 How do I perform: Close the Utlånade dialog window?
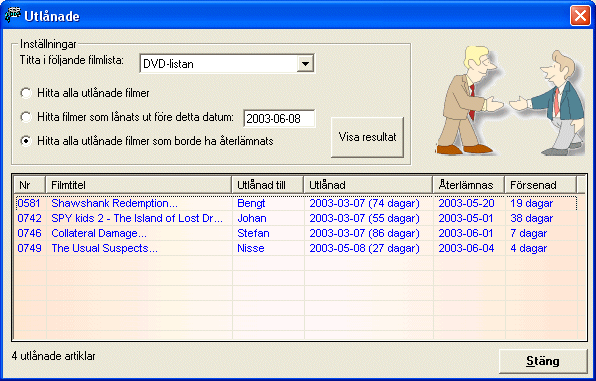click(x=580, y=16)
